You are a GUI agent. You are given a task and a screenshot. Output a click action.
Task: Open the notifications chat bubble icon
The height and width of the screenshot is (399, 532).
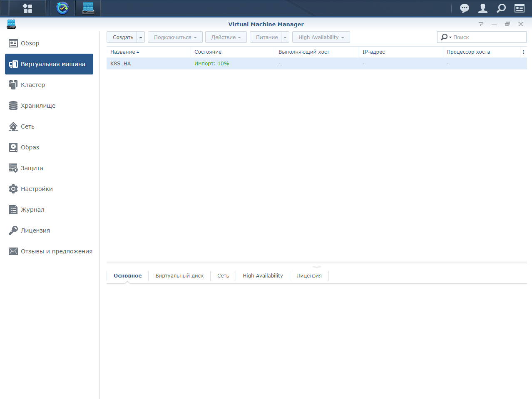point(465,8)
